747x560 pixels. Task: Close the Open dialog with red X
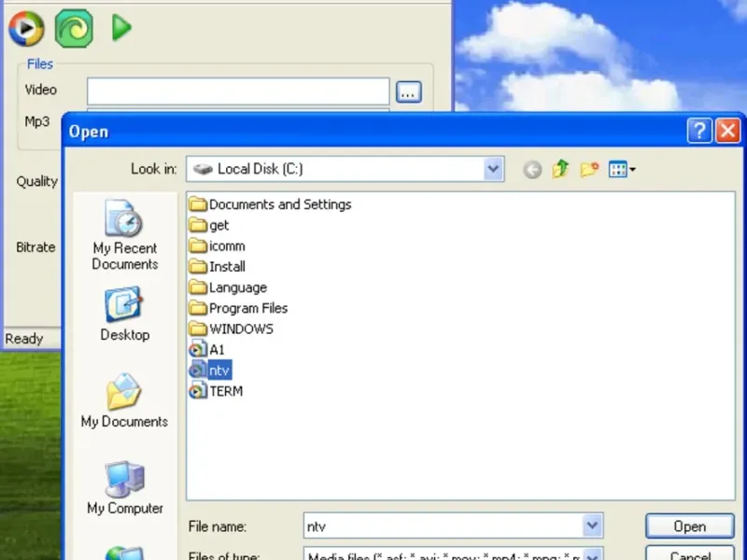728,130
